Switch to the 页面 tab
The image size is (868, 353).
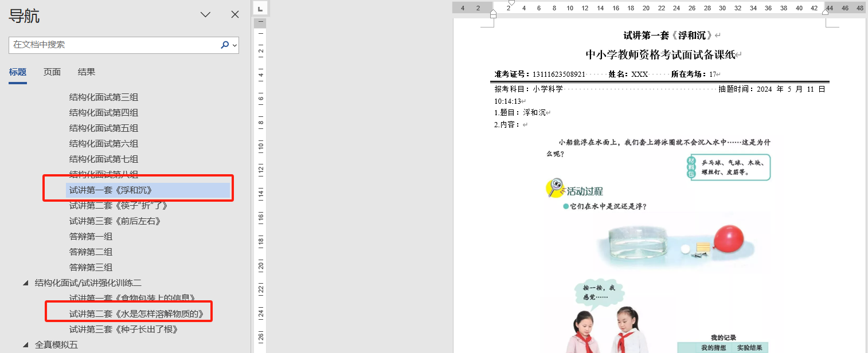tap(52, 72)
